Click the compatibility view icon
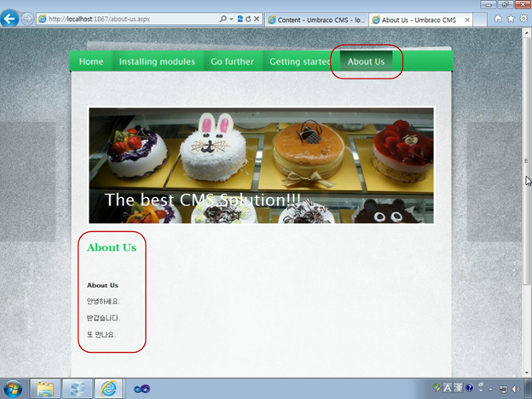532x399 pixels. (240, 19)
